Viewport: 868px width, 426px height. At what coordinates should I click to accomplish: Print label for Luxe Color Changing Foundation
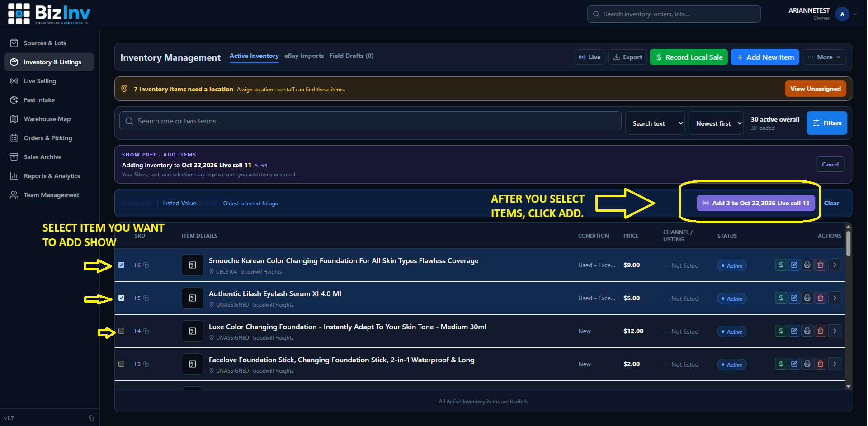807,331
